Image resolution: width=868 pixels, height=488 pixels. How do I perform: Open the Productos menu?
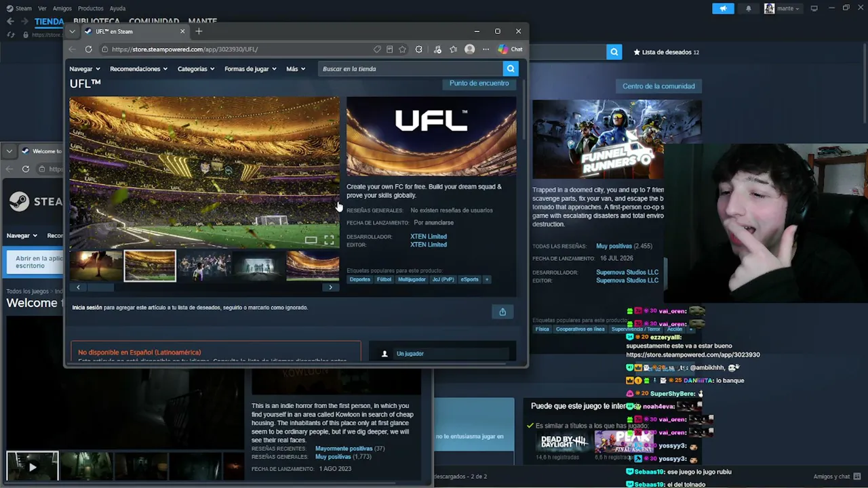[91, 8]
